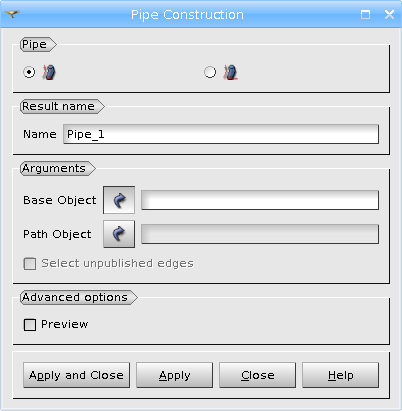The height and width of the screenshot is (411, 402).
Task: Select the second pipe type radio button
Action: pos(210,72)
